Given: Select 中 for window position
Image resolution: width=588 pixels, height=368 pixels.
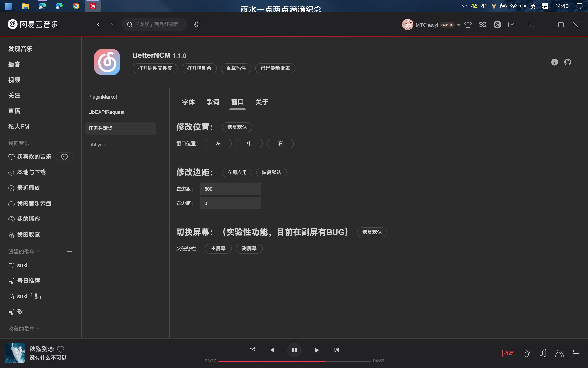Looking at the screenshot, I should point(249,143).
